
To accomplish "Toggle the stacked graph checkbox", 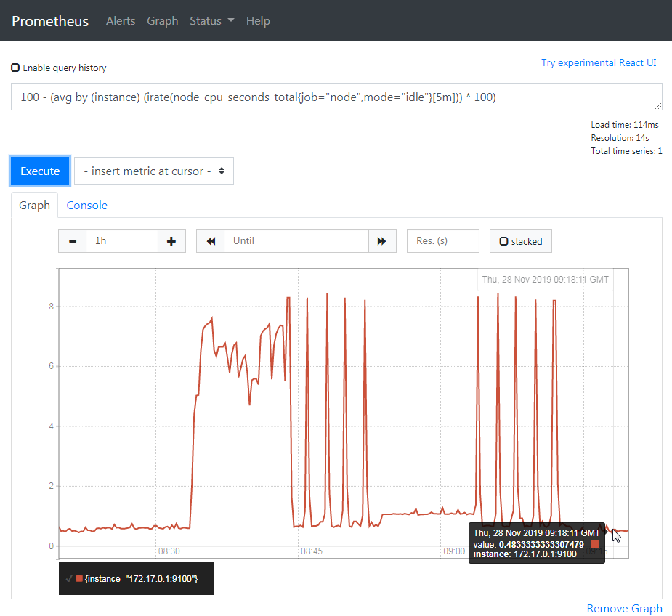I will tap(504, 241).
